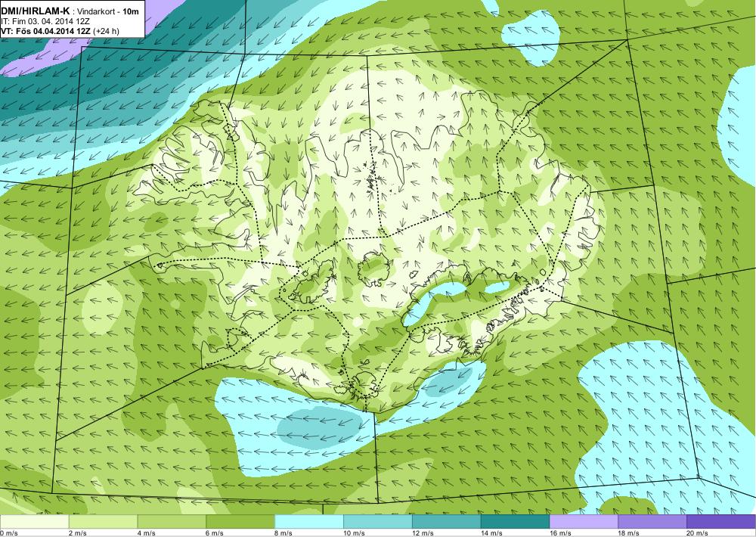
Task: Click the DMI/HIRLAM-K title text
Action: pyautogui.click(x=36, y=11)
